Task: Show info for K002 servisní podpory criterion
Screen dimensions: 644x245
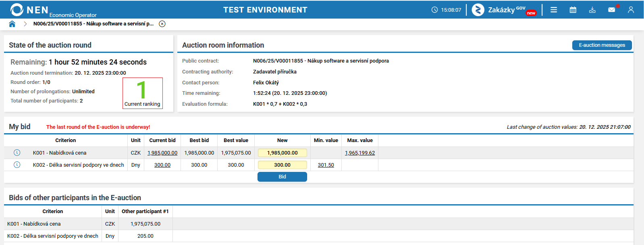Action: point(17,165)
